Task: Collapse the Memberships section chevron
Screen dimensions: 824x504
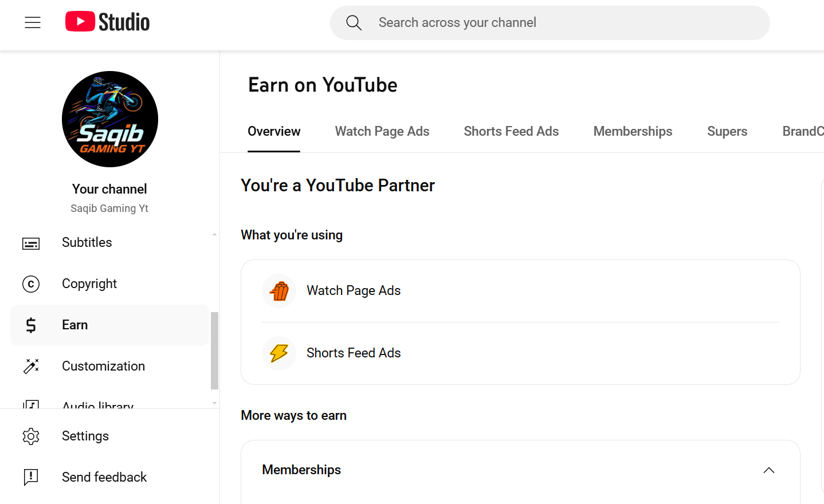Action: click(x=769, y=470)
